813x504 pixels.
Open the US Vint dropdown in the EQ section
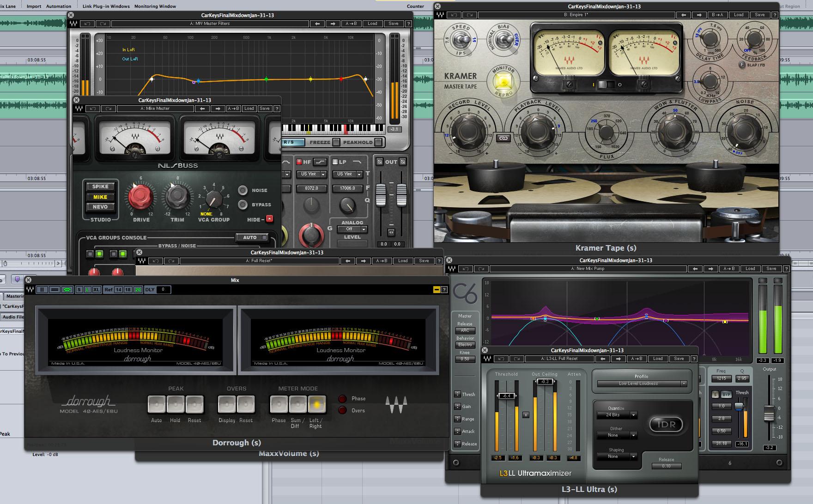pos(311,174)
